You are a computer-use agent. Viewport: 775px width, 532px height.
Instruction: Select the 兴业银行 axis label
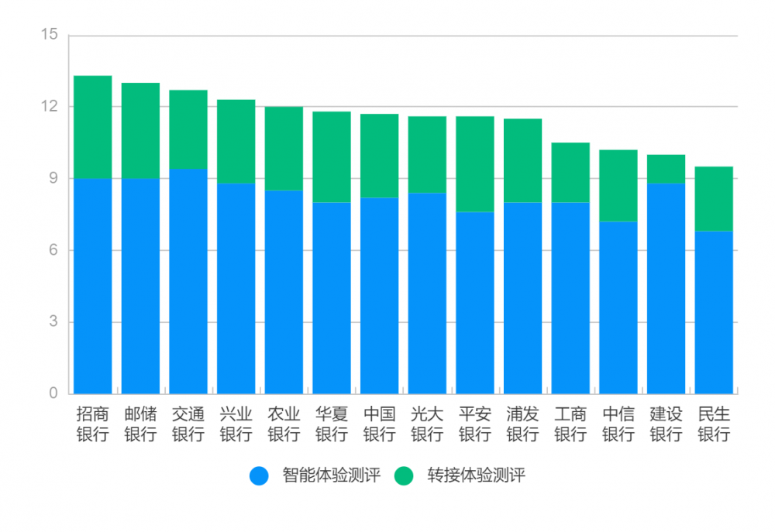236,424
